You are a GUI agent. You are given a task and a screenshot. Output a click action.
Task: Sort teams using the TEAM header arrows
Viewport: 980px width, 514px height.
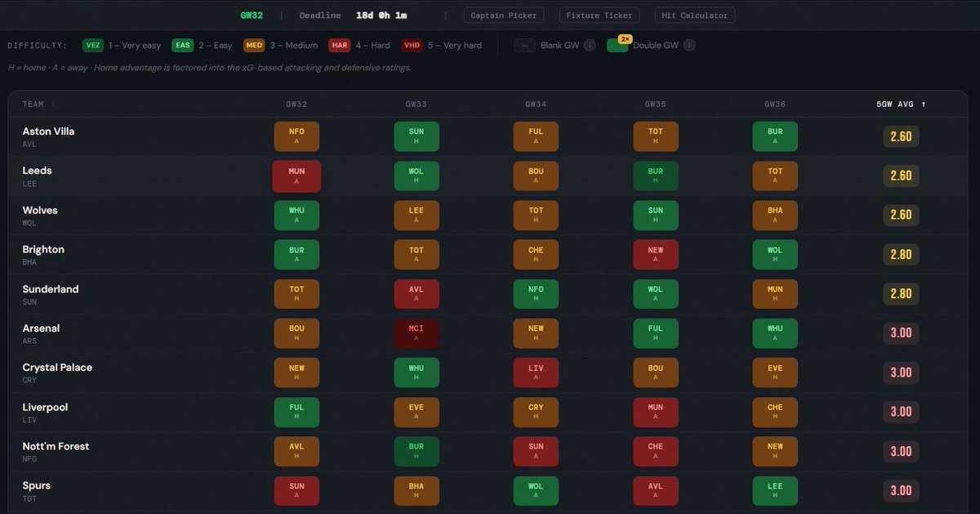click(54, 105)
